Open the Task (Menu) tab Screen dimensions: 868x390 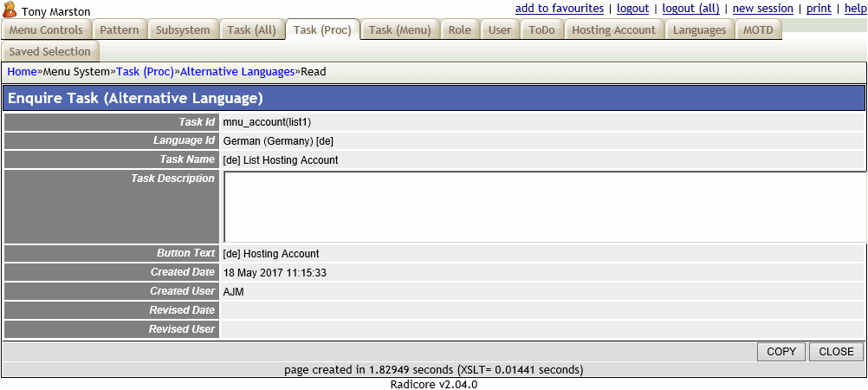click(x=400, y=30)
